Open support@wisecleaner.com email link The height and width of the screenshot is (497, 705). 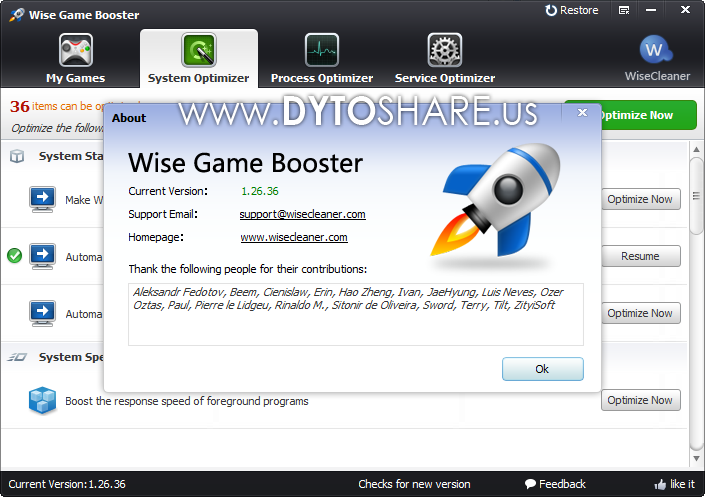[x=302, y=214]
